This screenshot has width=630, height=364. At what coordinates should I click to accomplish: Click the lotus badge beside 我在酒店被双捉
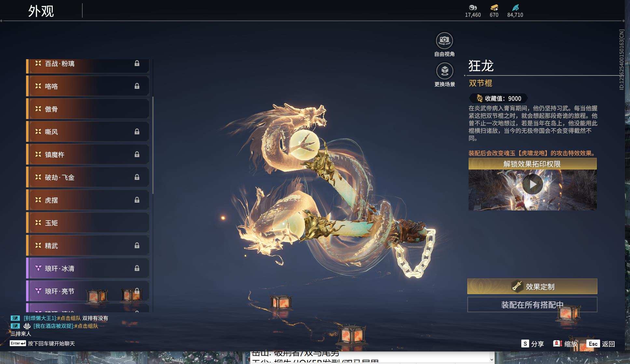point(27,326)
